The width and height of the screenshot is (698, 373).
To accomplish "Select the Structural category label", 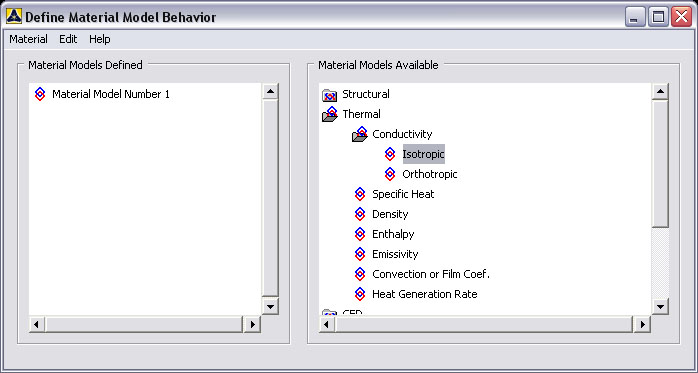I will point(365,94).
